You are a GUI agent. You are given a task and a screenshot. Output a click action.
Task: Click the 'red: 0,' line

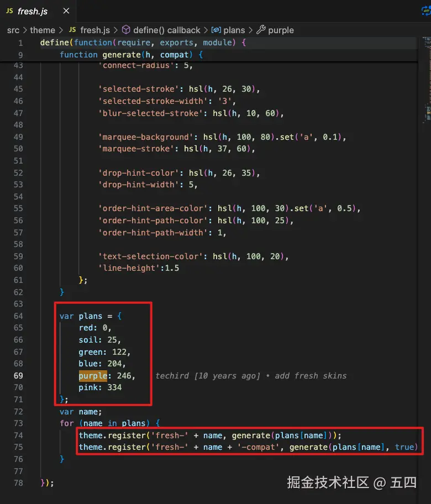coord(95,328)
